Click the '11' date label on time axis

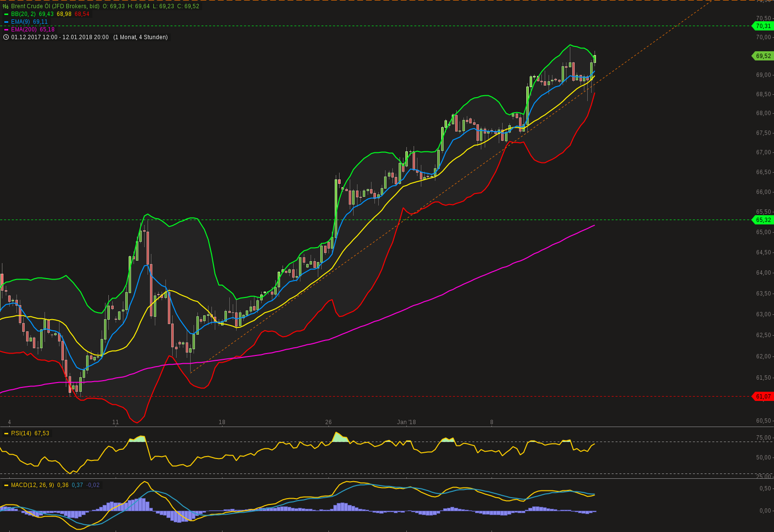coord(115,422)
